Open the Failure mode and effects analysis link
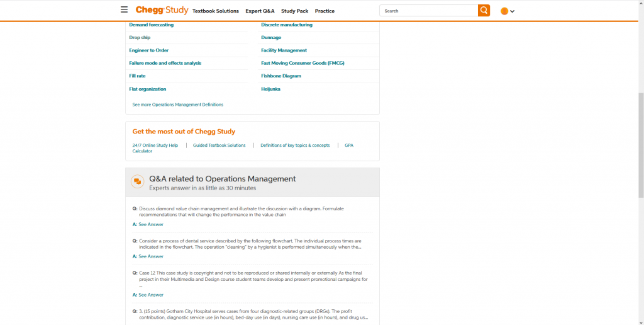 [165, 63]
